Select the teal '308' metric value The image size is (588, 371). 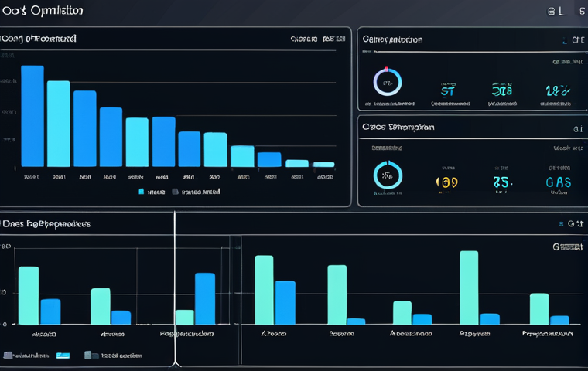click(502, 90)
